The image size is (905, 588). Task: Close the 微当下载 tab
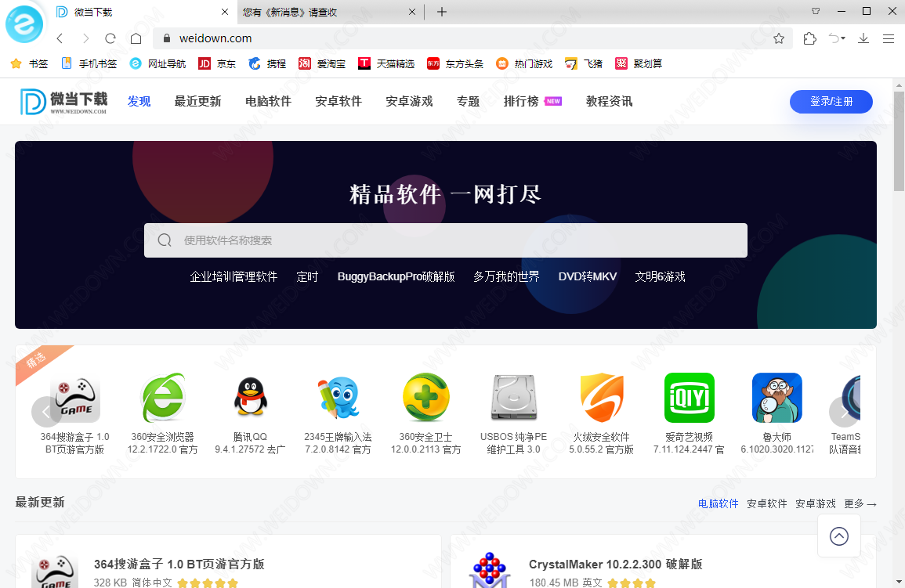[225, 12]
